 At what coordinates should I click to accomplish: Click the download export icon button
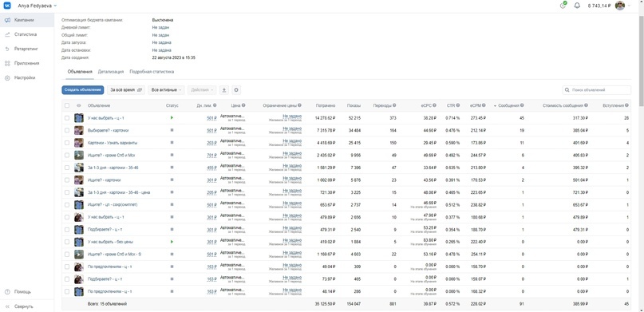(223, 90)
